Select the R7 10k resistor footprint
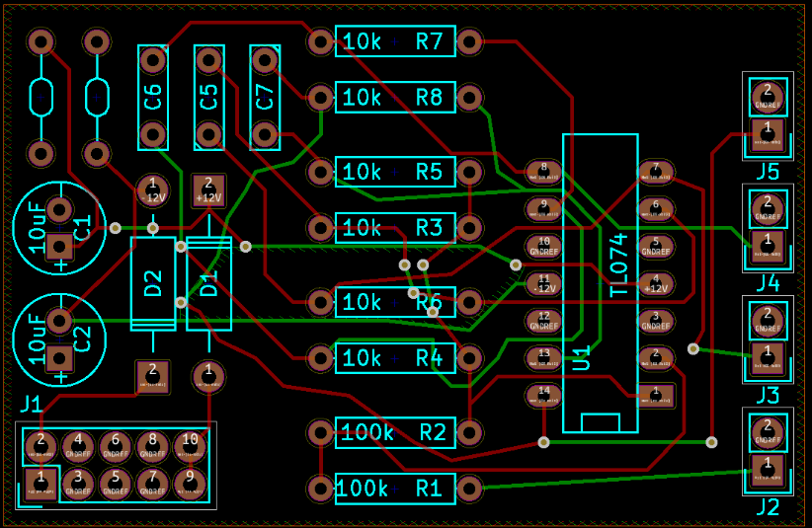812x528 pixels. click(x=395, y=41)
